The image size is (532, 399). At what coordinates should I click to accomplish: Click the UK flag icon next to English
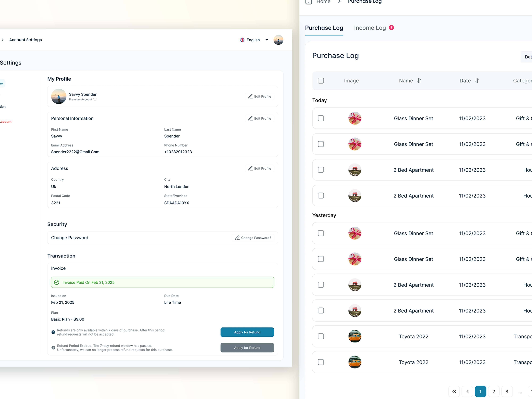[x=242, y=40]
